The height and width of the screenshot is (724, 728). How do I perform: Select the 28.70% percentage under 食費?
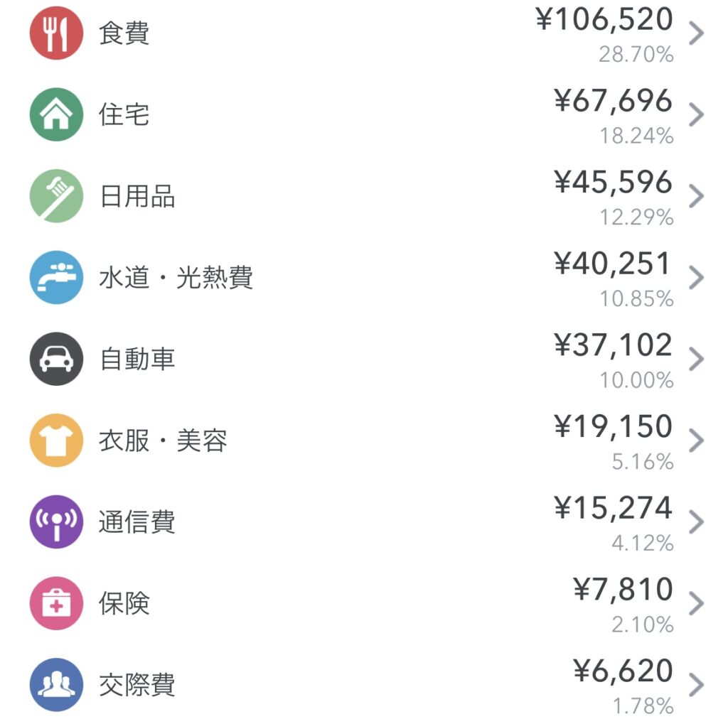coord(636,54)
